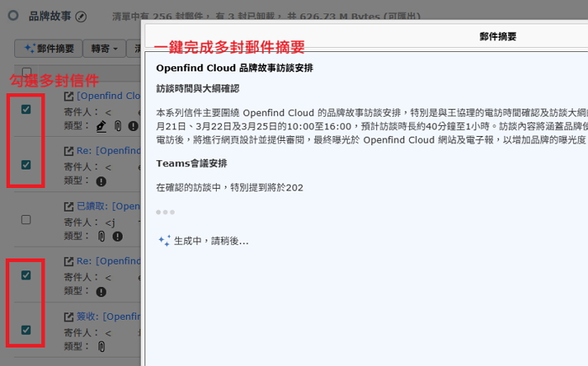Click the signature pen icon on first email
Screen dimensions: 588x366
102,126
